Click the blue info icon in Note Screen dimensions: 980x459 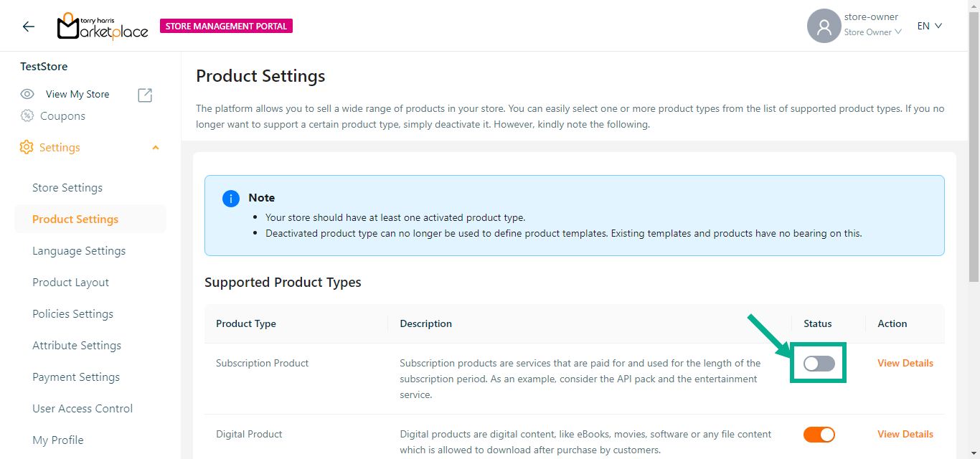[230, 199]
